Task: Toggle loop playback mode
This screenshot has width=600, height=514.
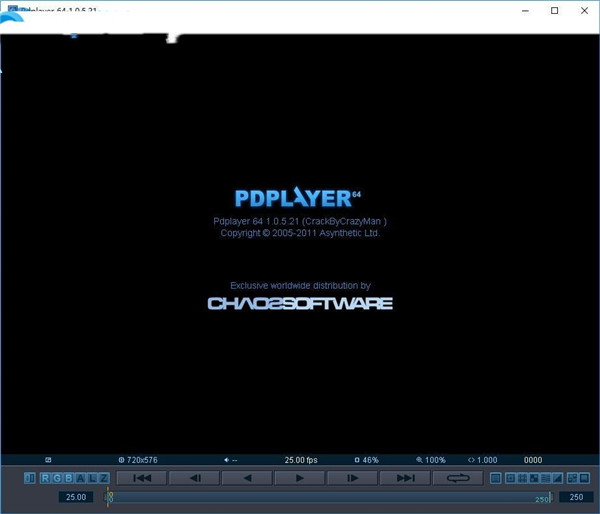Action: [458, 478]
